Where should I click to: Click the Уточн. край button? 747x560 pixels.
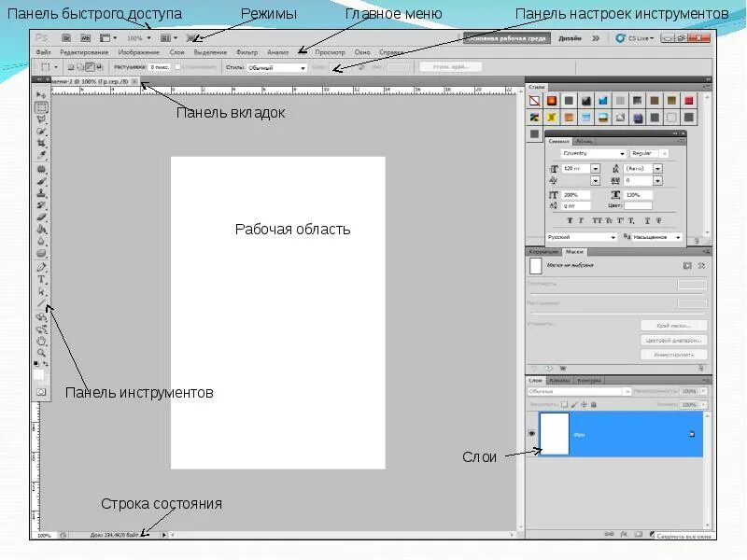[450, 67]
